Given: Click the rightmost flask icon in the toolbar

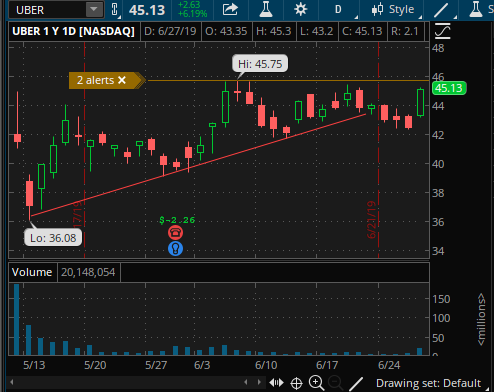Looking at the screenshot, I should point(476,9).
